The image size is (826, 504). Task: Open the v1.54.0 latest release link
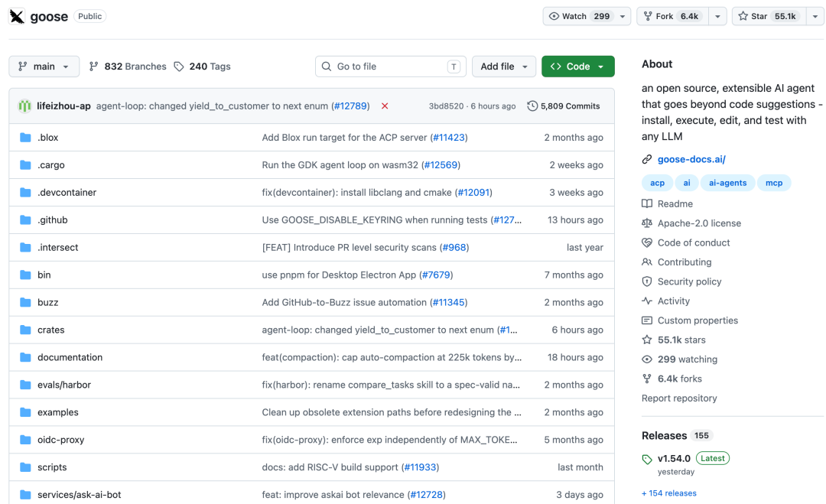tap(674, 459)
